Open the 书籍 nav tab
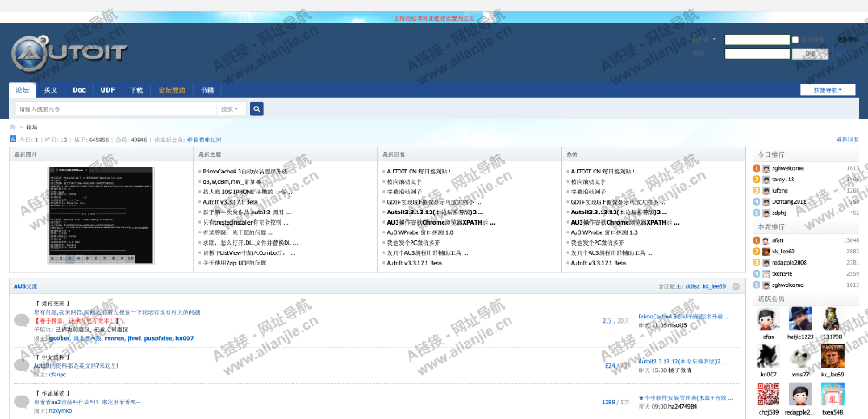The height and width of the screenshot is (419, 868). (207, 89)
